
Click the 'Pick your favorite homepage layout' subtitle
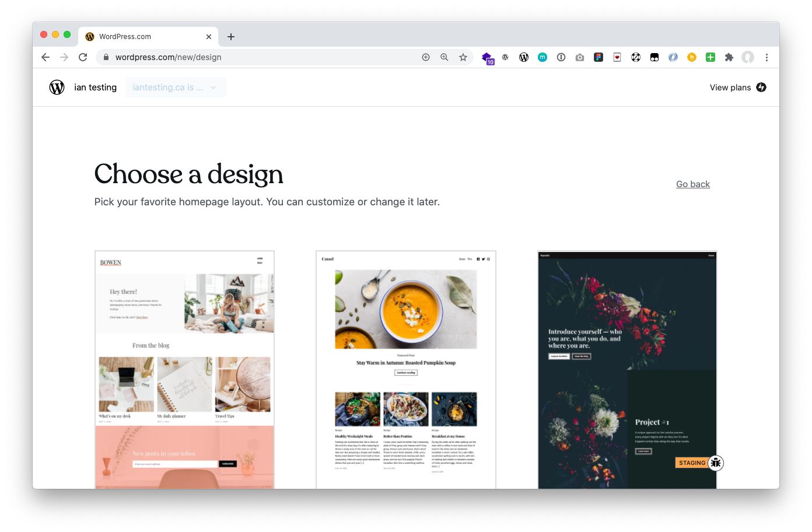pos(267,202)
